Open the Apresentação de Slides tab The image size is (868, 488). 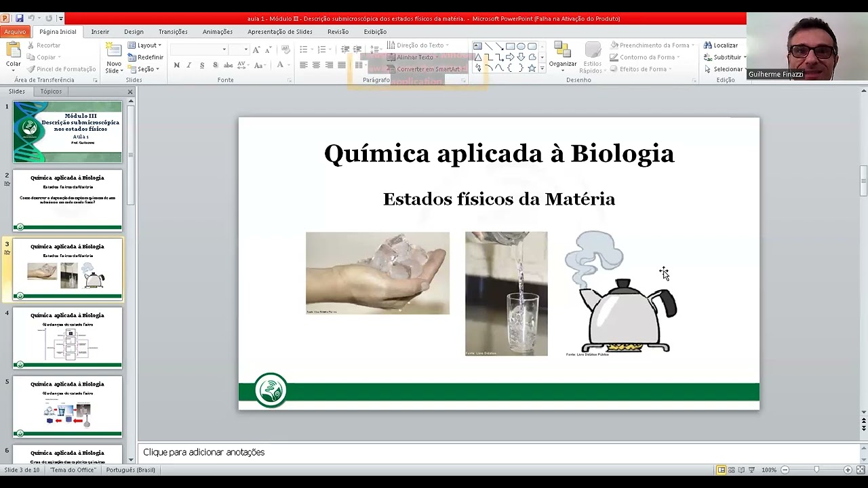point(280,31)
